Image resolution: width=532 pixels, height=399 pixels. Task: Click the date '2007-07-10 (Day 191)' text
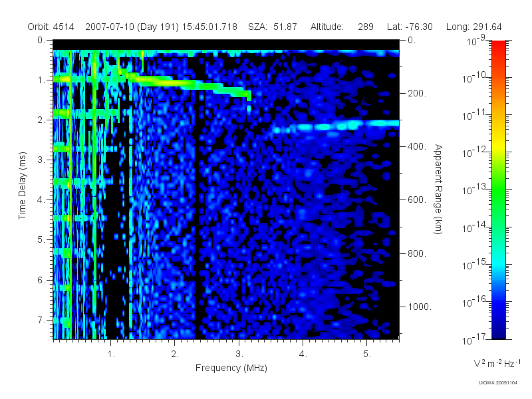[132, 27]
